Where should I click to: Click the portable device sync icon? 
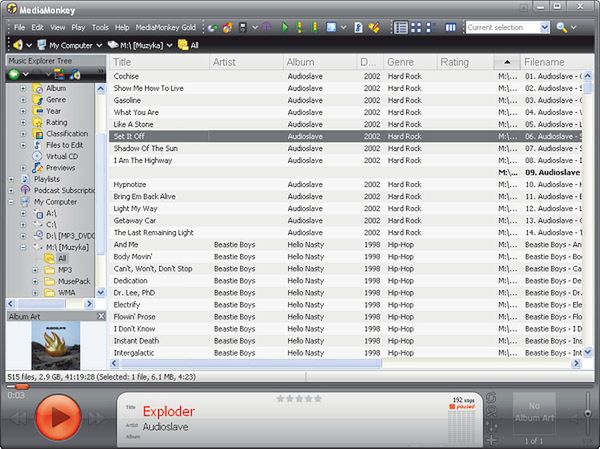(243, 27)
